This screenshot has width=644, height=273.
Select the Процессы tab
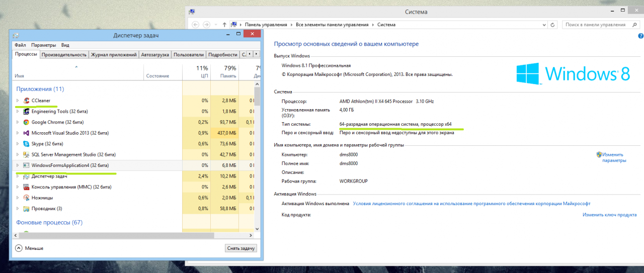[26, 54]
